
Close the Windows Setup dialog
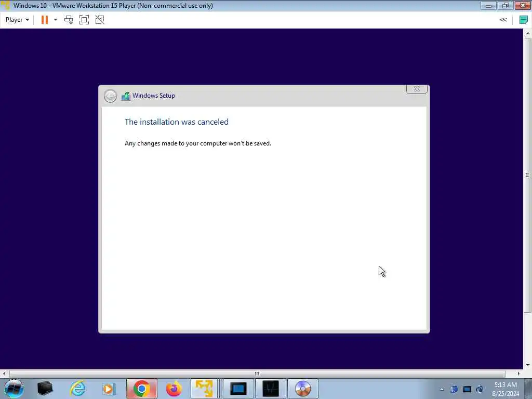coord(417,89)
